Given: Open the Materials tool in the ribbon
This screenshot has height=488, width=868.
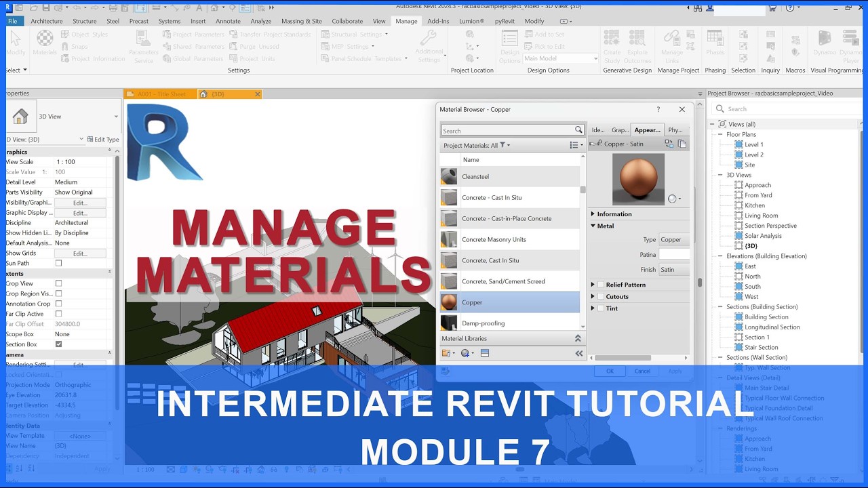Looking at the screenshot, I should (45, 43).
